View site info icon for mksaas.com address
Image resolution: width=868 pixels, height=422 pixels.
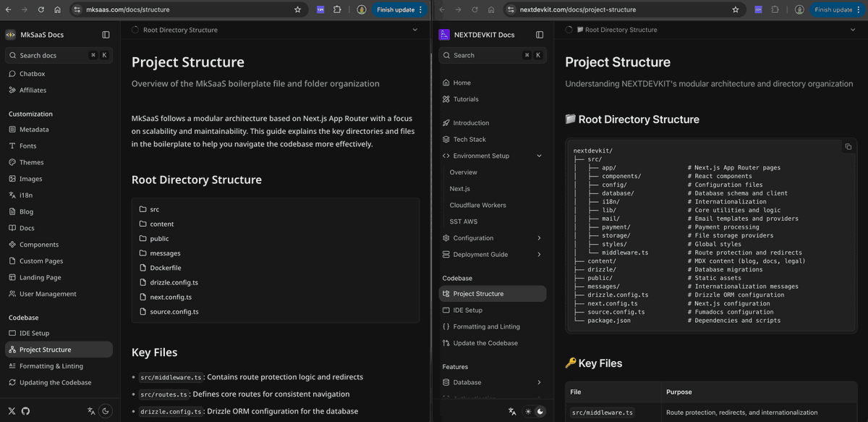click(x=77, y=9)
